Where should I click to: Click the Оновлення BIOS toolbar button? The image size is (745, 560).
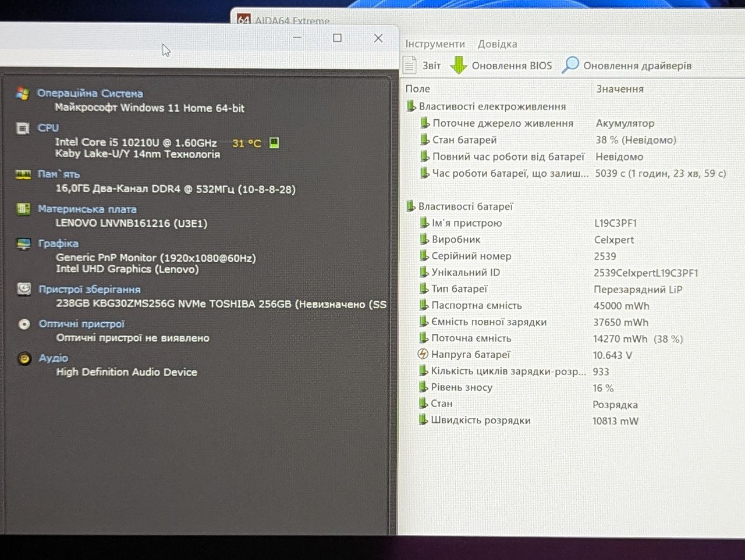(x=501, y=65)
